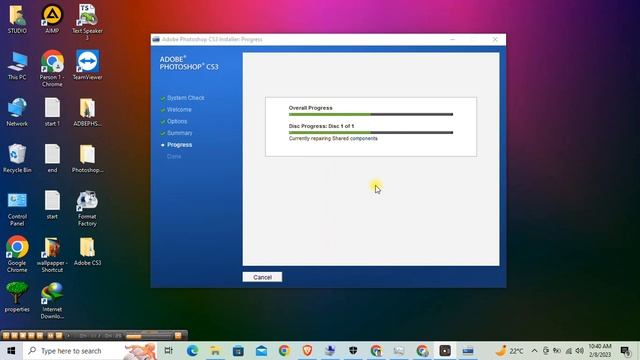The height and width of the screenshot is (360, 640).
Task: Open Task View from taskbar
Action: (168, 351)
